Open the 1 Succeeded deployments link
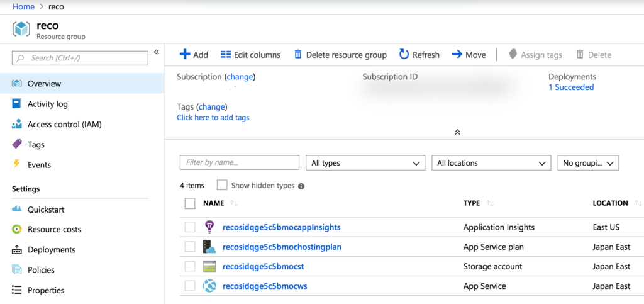644x304 pixels. click(571, 87)
